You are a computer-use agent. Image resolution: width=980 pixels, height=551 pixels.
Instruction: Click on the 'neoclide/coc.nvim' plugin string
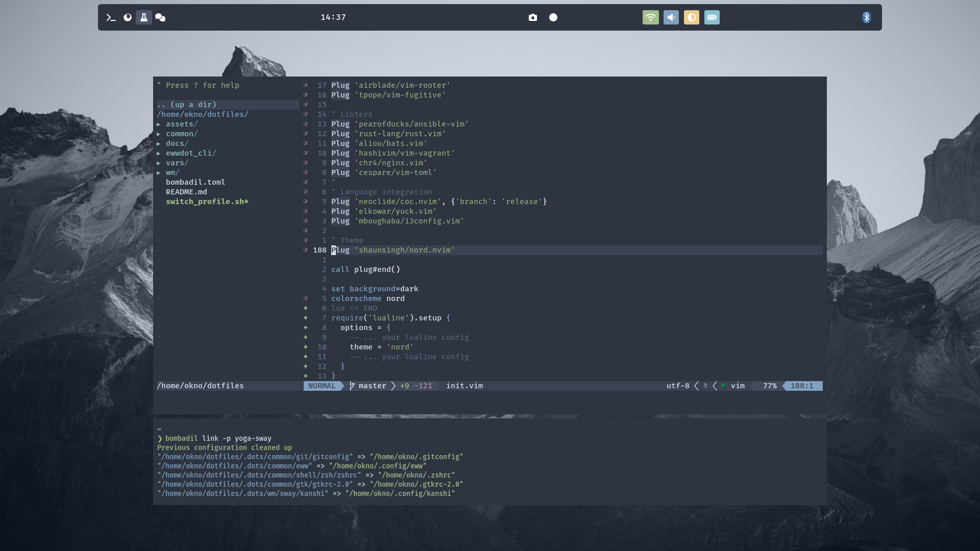pos(398,202)
